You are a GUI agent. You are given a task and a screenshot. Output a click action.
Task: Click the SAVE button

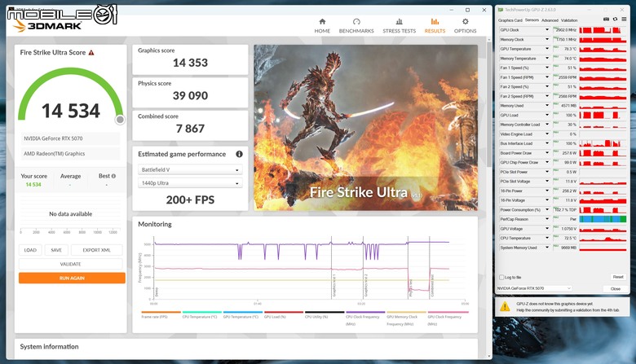tap(56, 250)
